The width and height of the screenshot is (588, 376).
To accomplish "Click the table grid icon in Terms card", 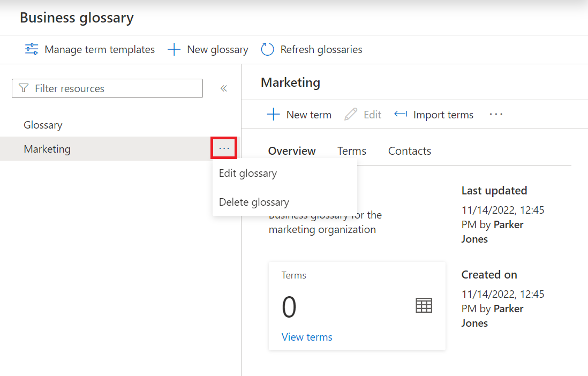I will tap(424, 305).
